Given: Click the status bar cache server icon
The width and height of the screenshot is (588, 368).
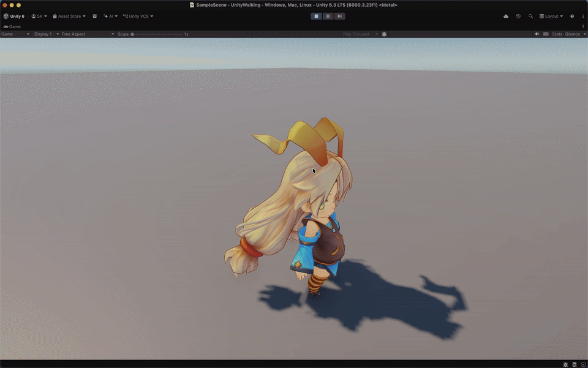Looking at the screenshot, I should (x=574, y=364).
